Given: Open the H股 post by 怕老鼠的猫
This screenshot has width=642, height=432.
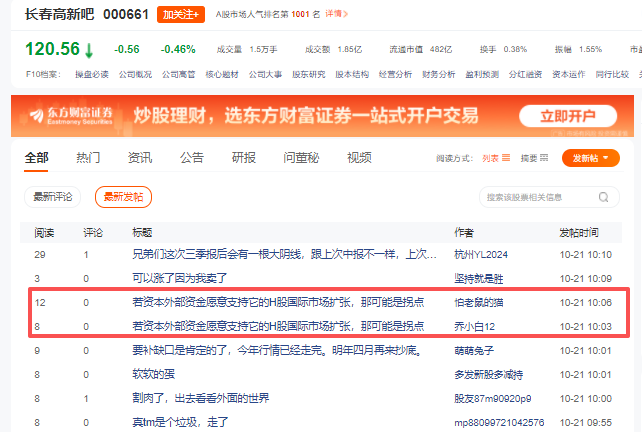Looking at the screenshot, I should point(278,303).
